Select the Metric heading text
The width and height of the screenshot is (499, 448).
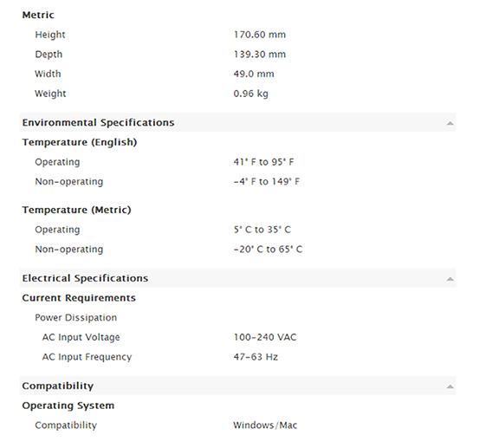[x=38, y=15]
